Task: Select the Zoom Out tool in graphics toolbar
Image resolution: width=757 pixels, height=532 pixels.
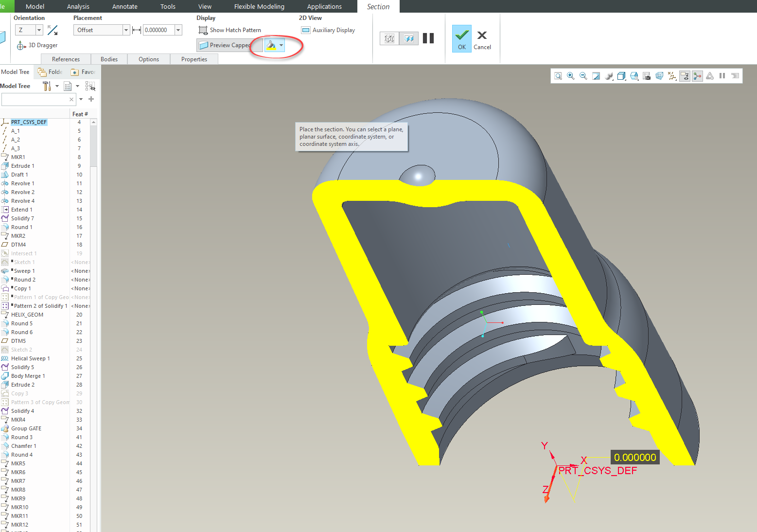Action: coord(583,75)
